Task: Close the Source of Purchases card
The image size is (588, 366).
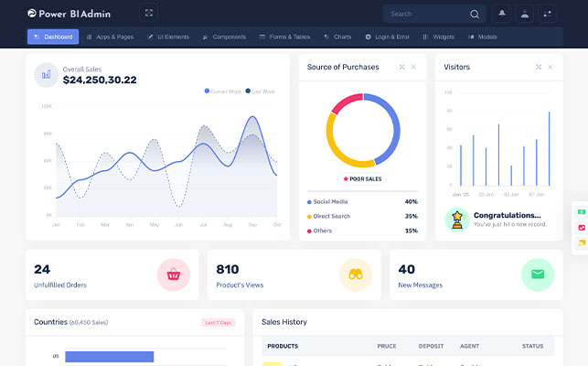Action: click(413, 67)
